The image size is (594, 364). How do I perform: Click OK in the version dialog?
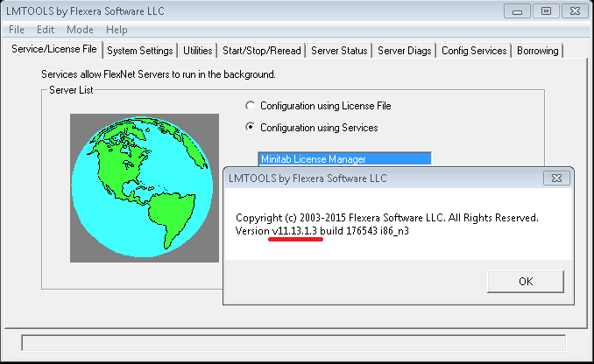(x=526, y=282)
